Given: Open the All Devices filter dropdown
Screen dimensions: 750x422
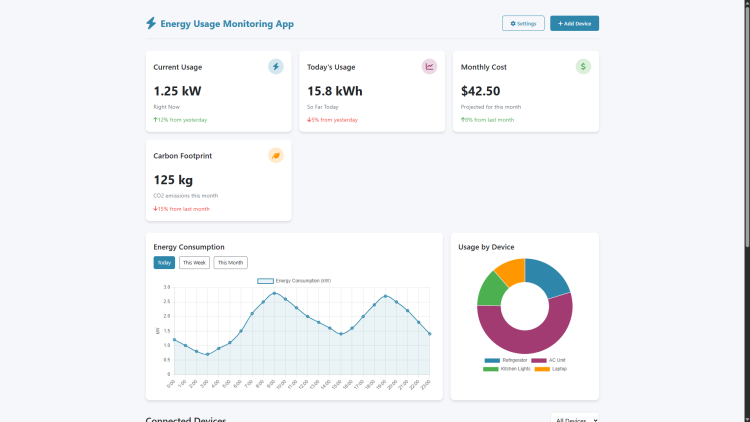Looking at the screenshot, I should pyautogui.click(x=574, y=419).
